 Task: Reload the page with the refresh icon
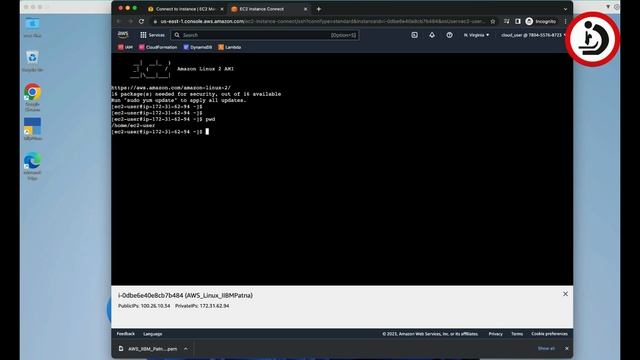click(141, 21)
